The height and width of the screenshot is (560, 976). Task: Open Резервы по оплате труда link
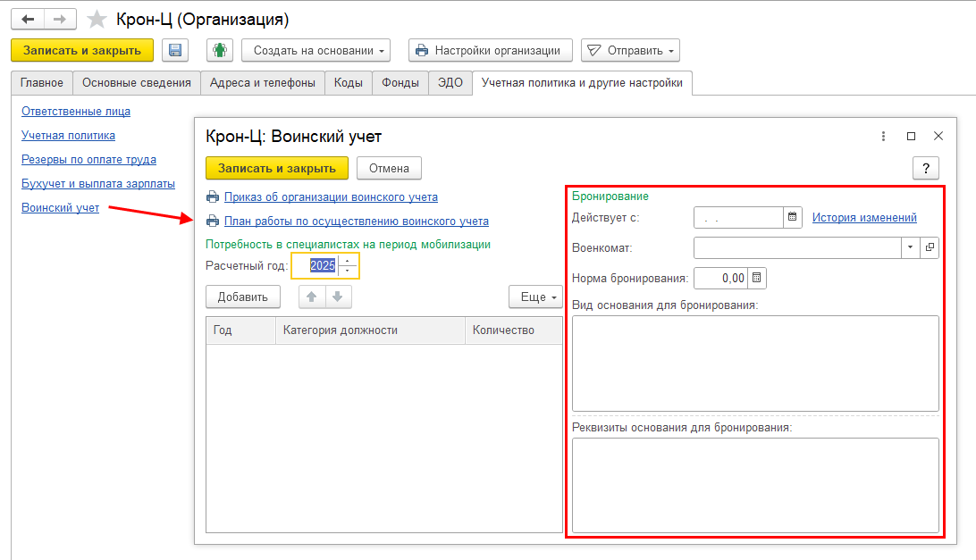[88, 159]
